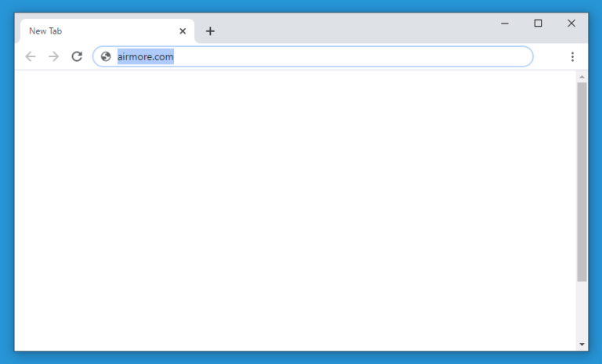The image size is (602, 364).
Task: Select the New Tab tab
Action: coord(107,31)
